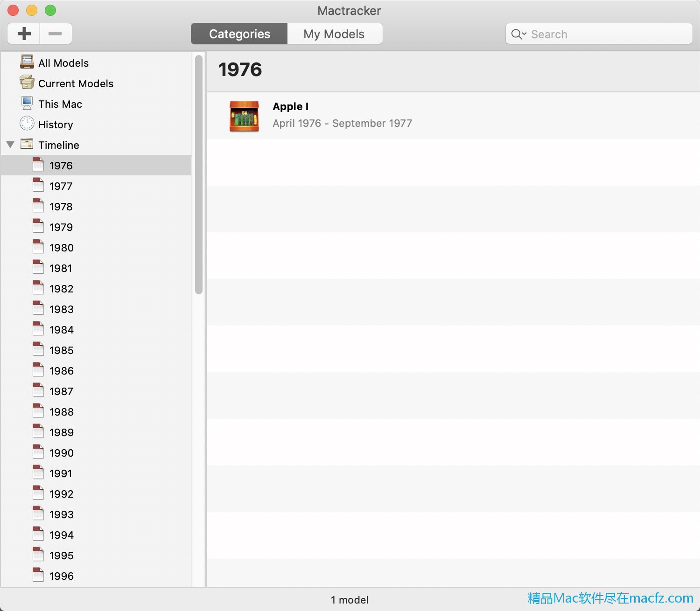Click the minus remove button in toolbar
The image size is (700, 611).
click(x=56, y=34)
